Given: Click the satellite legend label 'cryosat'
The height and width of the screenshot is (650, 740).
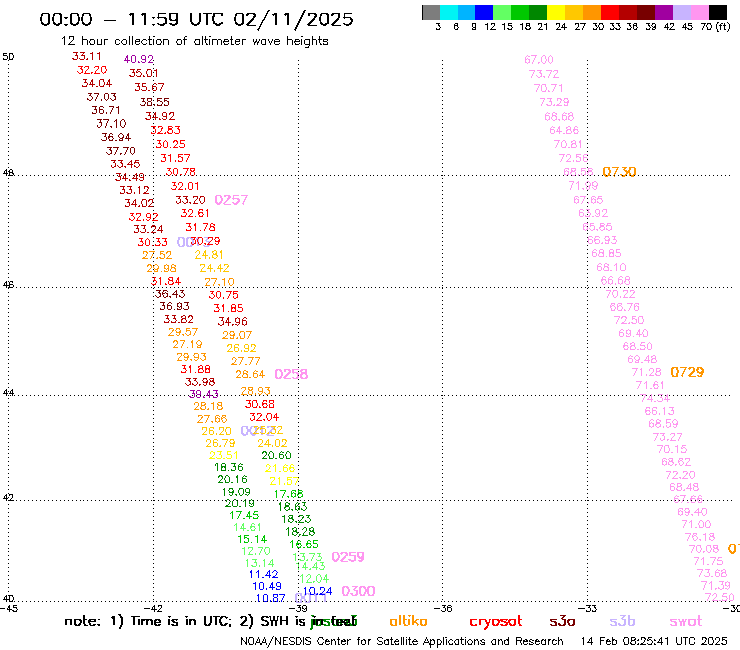Looking at the screenshot, I should pyautogui.click(x=496, y=622).
